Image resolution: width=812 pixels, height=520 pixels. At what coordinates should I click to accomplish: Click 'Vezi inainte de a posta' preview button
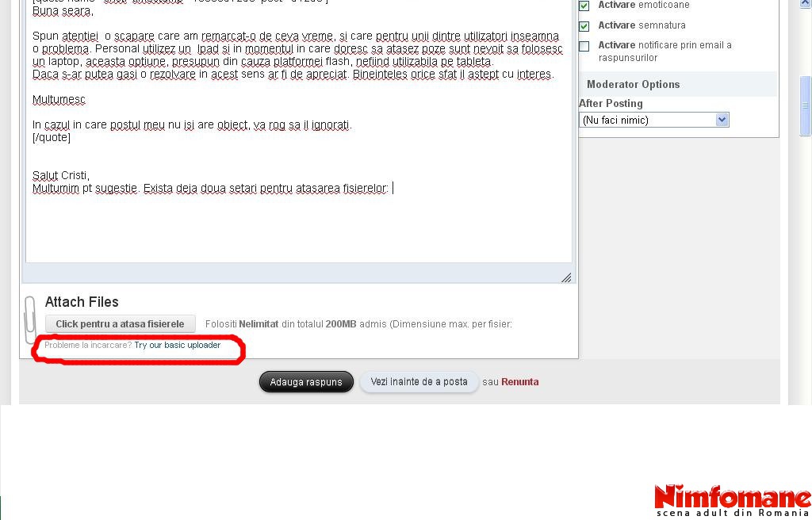click(419, 381)
